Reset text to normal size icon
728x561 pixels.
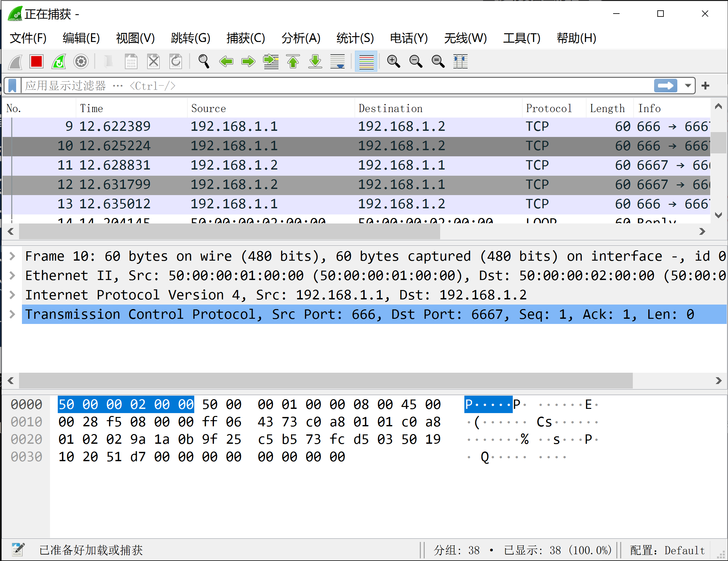click(x=438, y=62)
